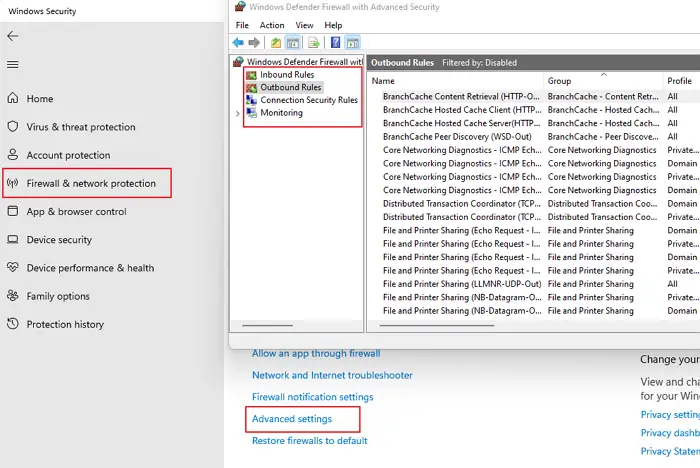Toggle the Show/Hide Action Pane toolbar icon
This screenshot has width=700, height=468.
point(353,43)
